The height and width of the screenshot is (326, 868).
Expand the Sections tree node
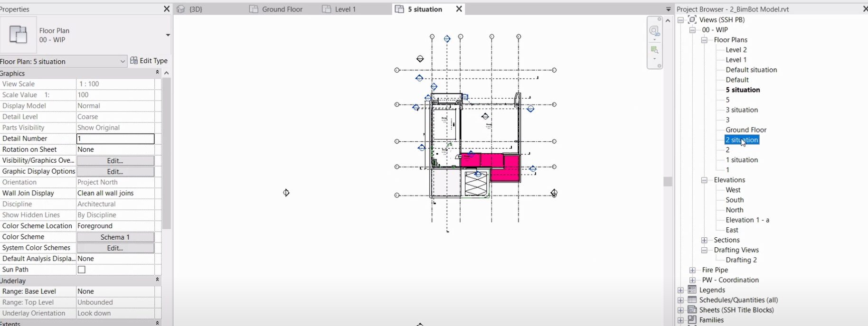[704, 240]
